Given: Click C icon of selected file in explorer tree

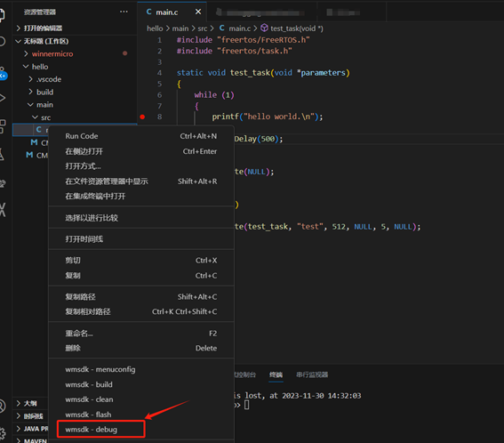Looking at the screenshot, I should (38, 129).
